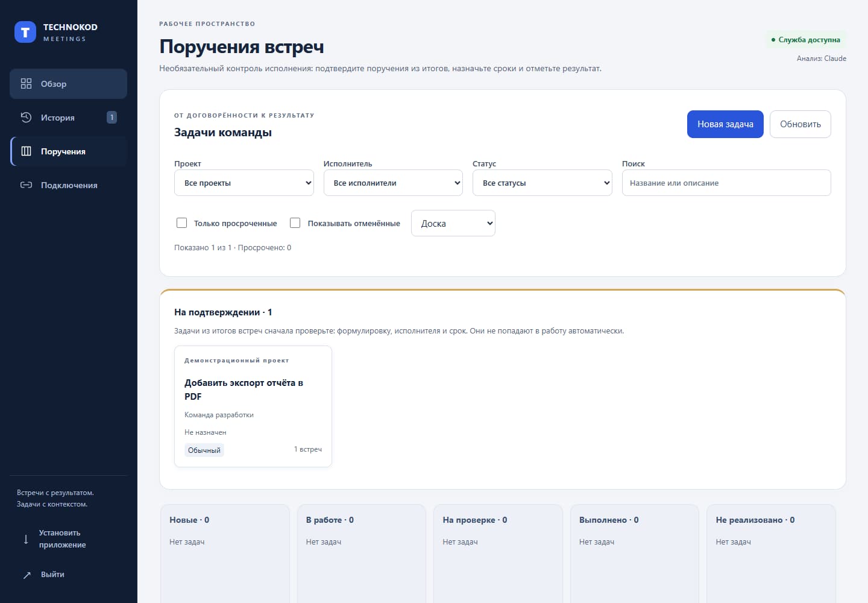The width and height of the screenshot is (868, 603).
Task: Click the Обычный priority tag
Action: 204,450
